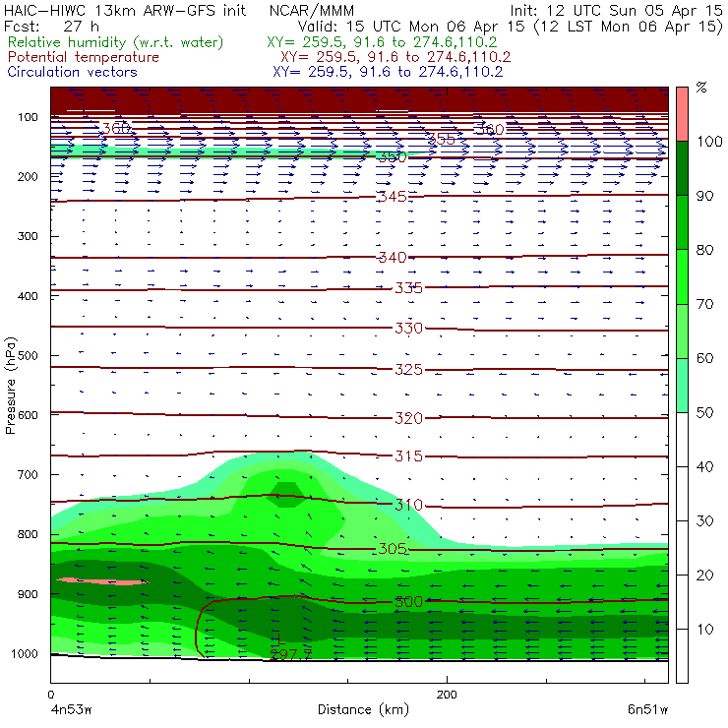The height and width of the screenshot is (728, 728).
Task: Click the 320 isentrope contour label
Action: tap(408, 418)
